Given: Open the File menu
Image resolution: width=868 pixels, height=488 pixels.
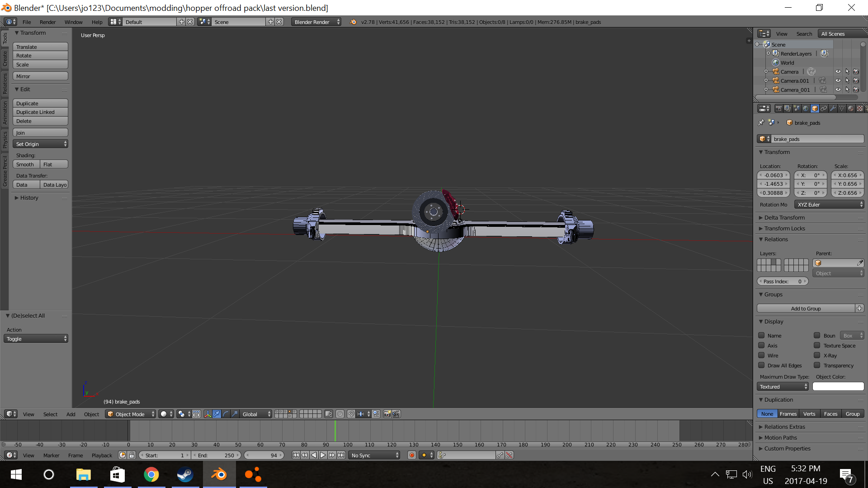Looking at the screenshot, I should pos(27,22).
